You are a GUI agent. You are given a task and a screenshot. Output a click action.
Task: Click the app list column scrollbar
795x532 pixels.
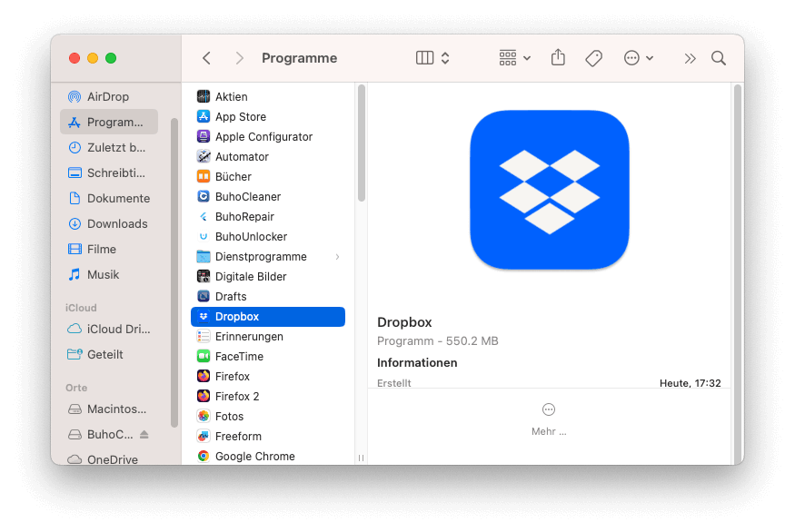(x=362, y=143)
